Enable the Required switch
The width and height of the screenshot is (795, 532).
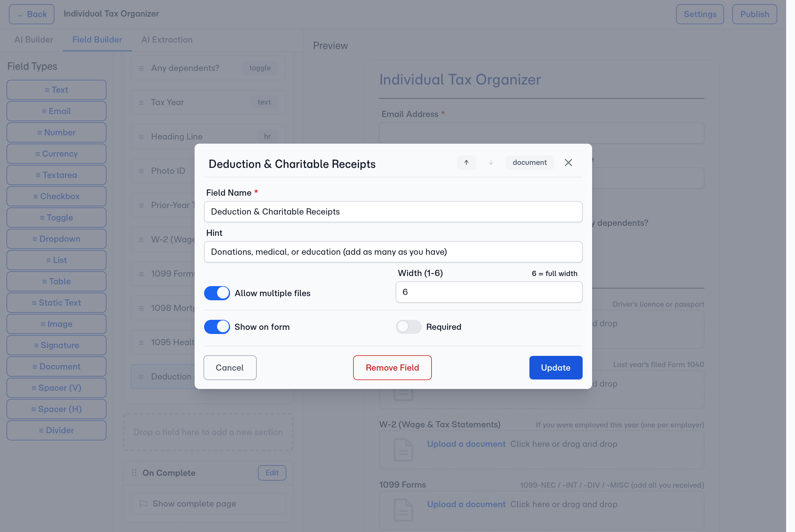[x=408, y=327]
